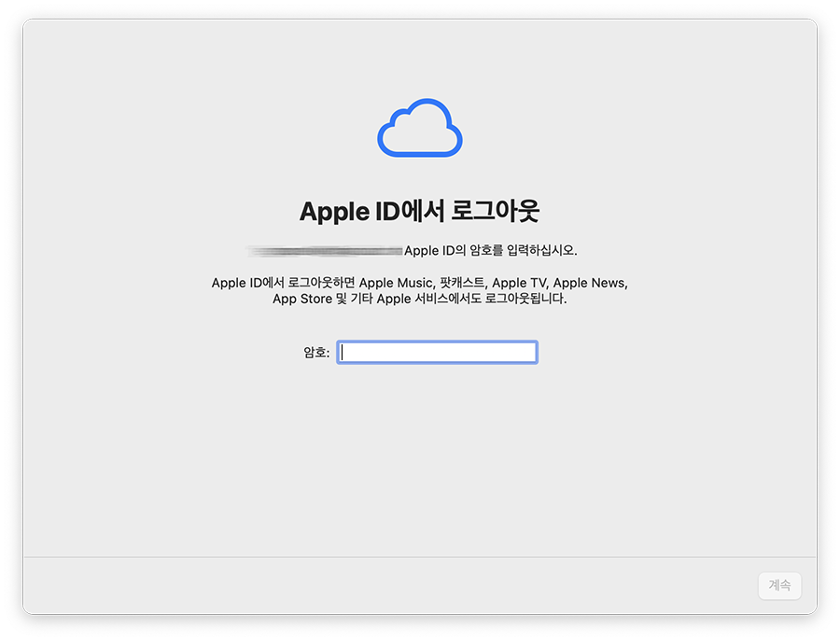
Task: Click the '암호:' label
Action: tap(316, 353)
